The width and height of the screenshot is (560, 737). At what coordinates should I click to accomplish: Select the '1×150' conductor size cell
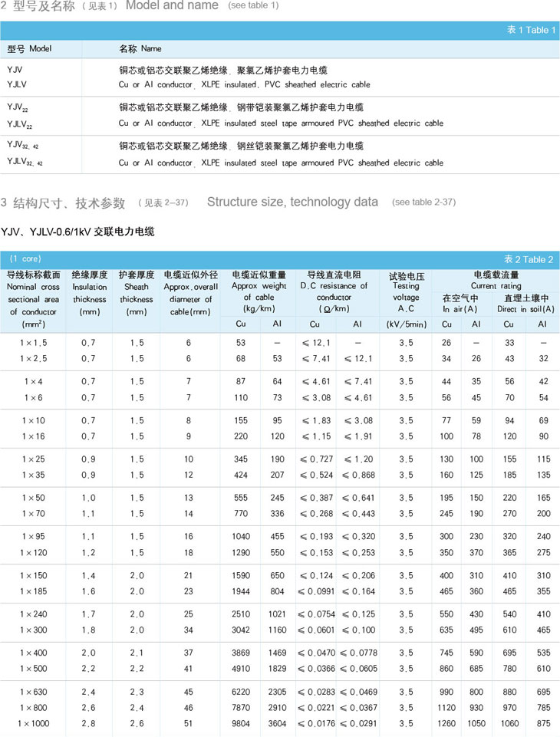pos(34,576)
